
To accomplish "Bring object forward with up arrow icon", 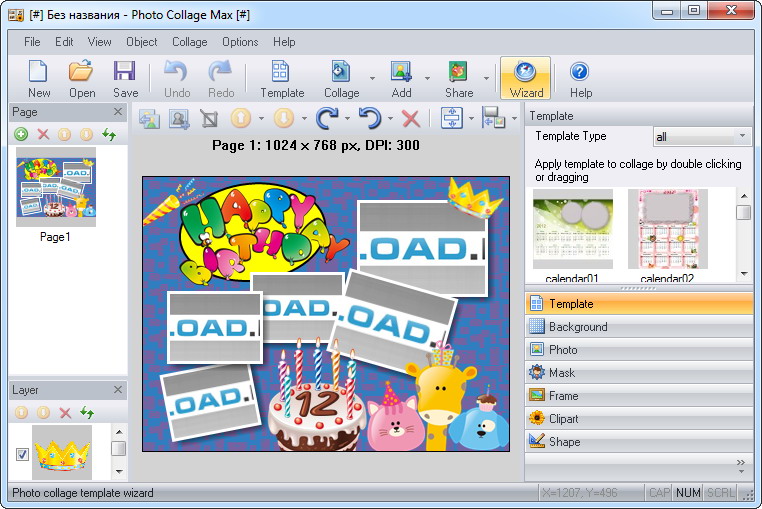I will click(241, 118).
